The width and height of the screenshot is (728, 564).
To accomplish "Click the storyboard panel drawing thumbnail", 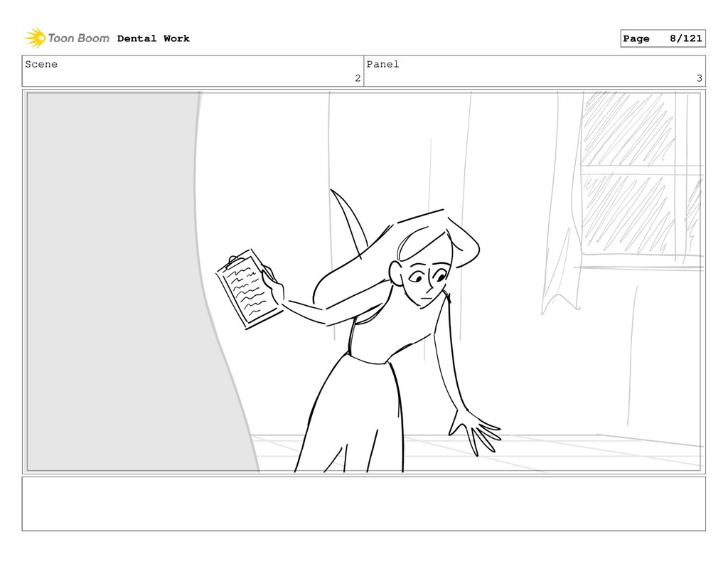I will pyautogui.click(x=363, y=282).
